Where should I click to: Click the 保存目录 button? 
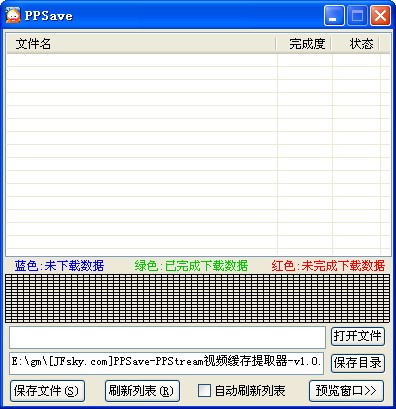[358, 363]
